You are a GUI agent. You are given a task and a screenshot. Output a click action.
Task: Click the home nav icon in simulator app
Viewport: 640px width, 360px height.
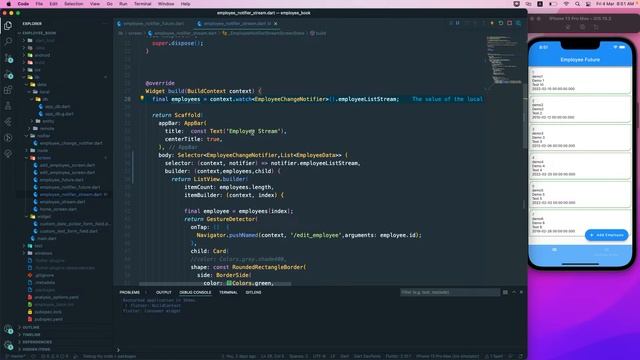[554, 249]
